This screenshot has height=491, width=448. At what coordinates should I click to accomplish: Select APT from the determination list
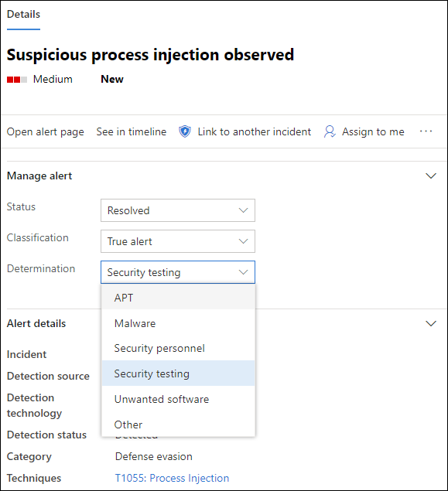click(x=178, y=298)
